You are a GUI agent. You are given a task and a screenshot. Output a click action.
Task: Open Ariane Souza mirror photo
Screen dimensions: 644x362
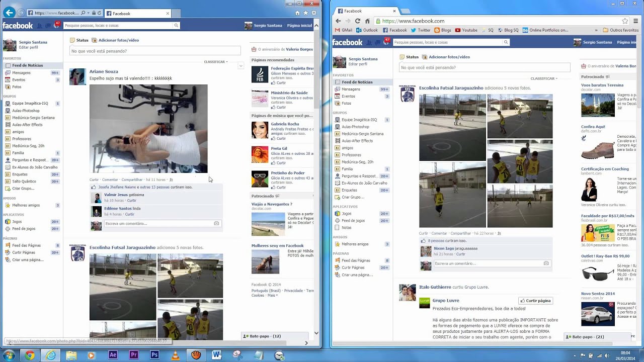148,129
